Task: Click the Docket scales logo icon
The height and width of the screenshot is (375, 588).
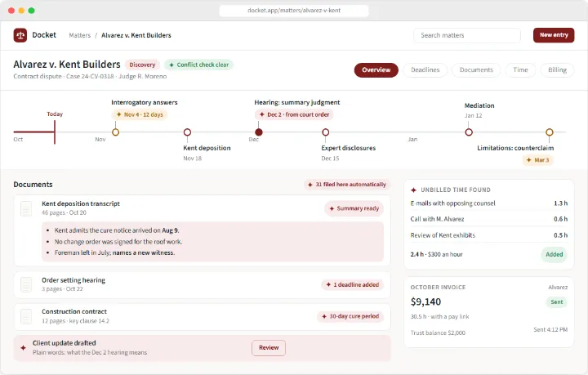Action: pyautogui.click(x=20, y=35)
